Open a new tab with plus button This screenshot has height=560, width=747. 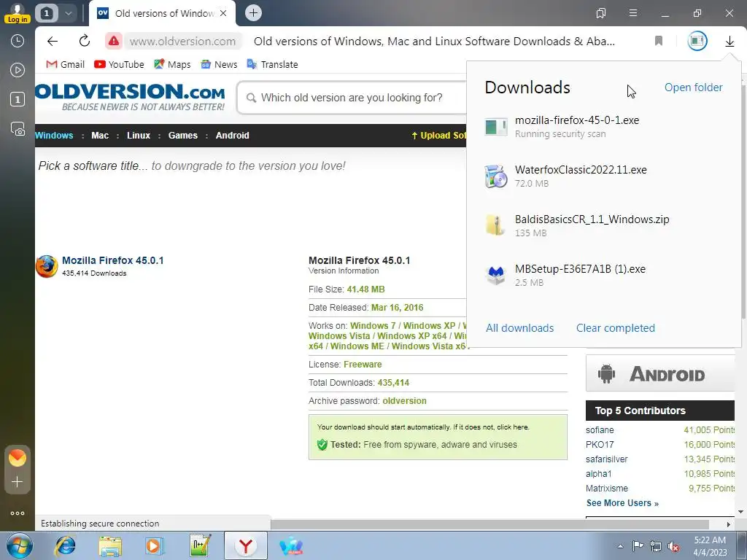click(253, 13)
